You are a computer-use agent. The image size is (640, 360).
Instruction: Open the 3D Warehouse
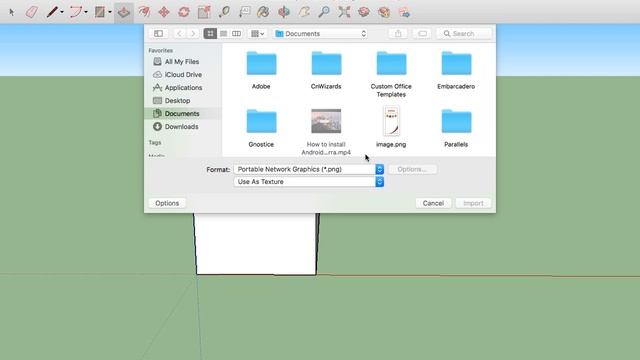click(x=364, y=12)
